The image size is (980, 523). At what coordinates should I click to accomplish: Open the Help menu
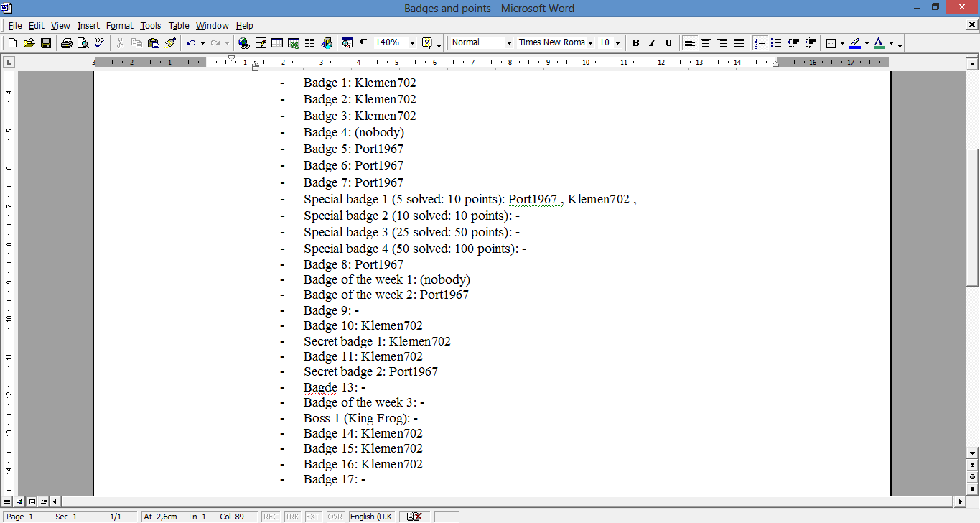click(245, 25)
